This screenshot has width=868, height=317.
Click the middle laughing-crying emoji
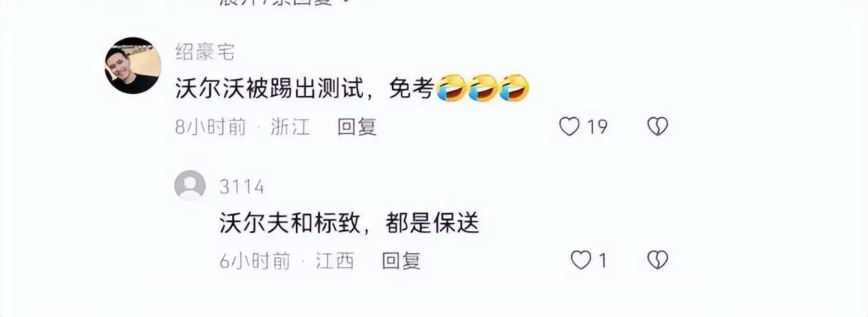point(483,88)
